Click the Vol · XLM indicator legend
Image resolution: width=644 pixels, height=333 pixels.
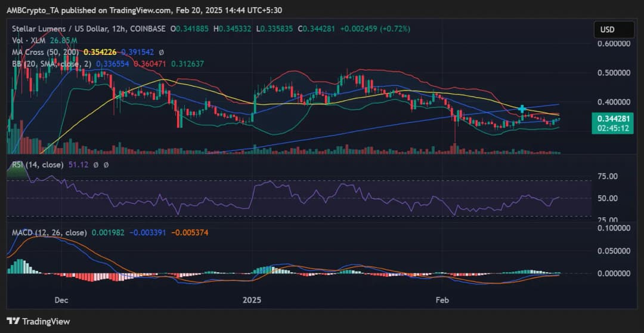point(30,41)
